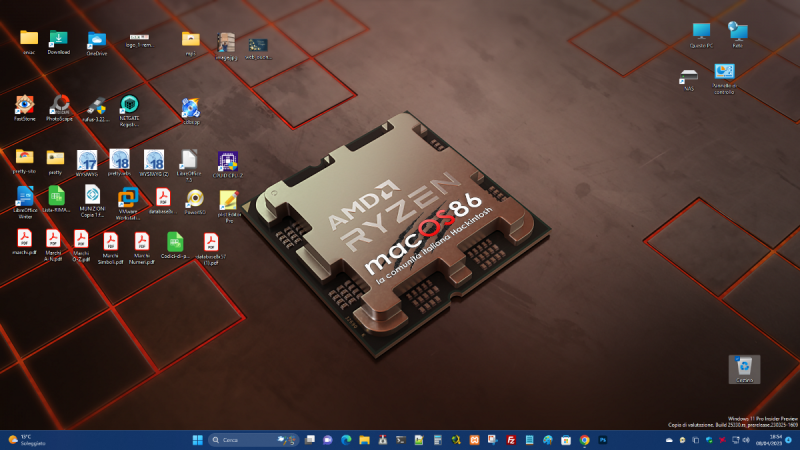Viewport: 800px width, 450px height.
Task: Open the weather widget Soleggiato
Action: [x=27, y=440]
